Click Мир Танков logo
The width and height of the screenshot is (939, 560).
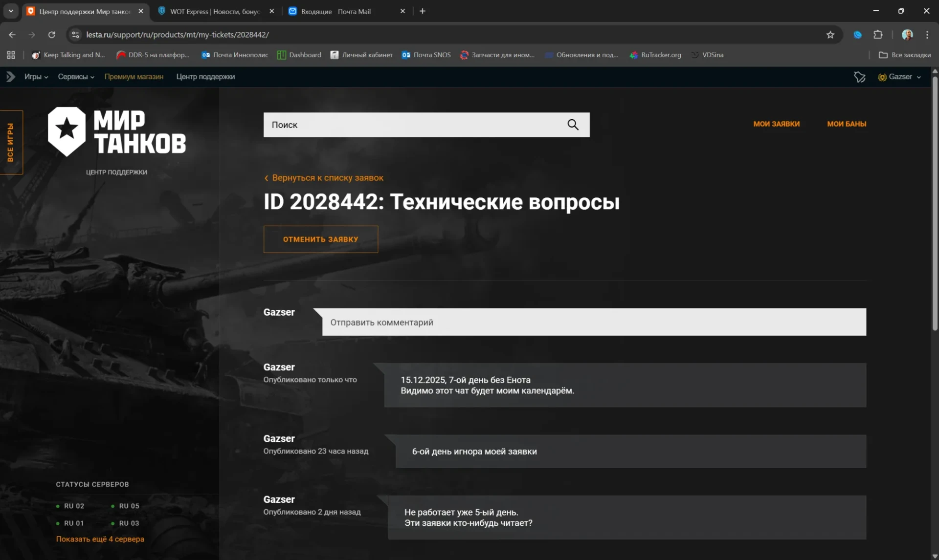[x=117, y=131]
